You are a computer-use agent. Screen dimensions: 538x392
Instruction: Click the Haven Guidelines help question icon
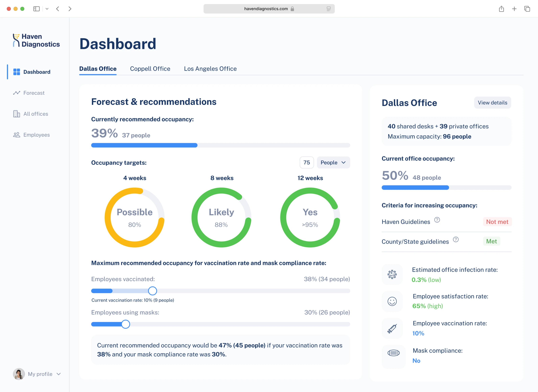click(437, 220)
